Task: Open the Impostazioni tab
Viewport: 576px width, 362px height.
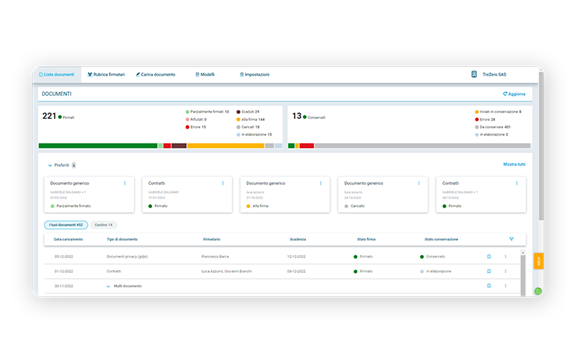Action: click(x=255, y=75)
